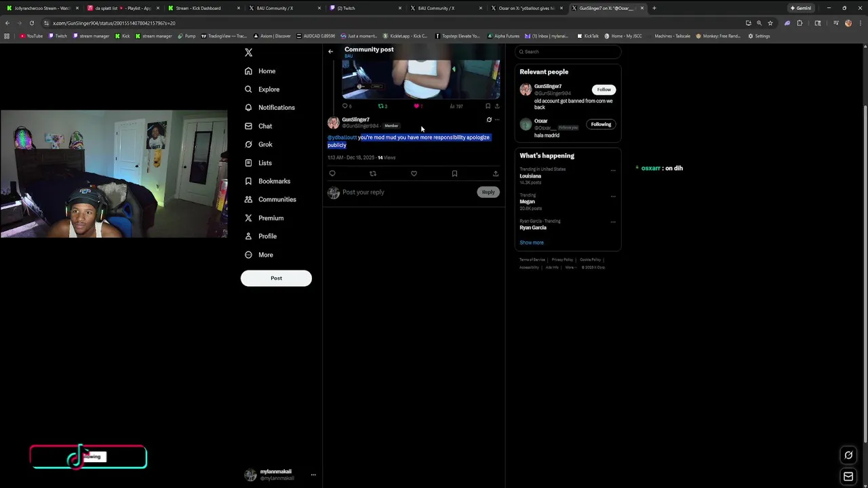Click the views count on parent post
The width and height of the screenshot is (868, 488).
pyautogui.click(x=456, y=106)
